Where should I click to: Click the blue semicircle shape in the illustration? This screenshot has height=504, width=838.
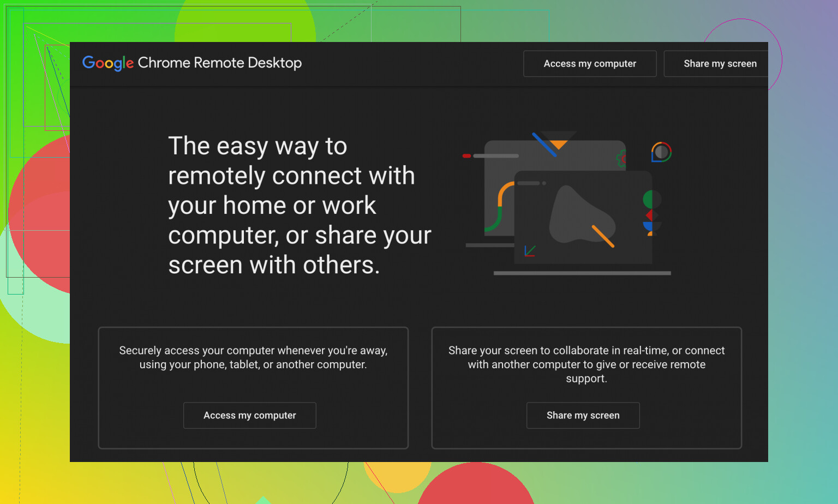(649, 226)
